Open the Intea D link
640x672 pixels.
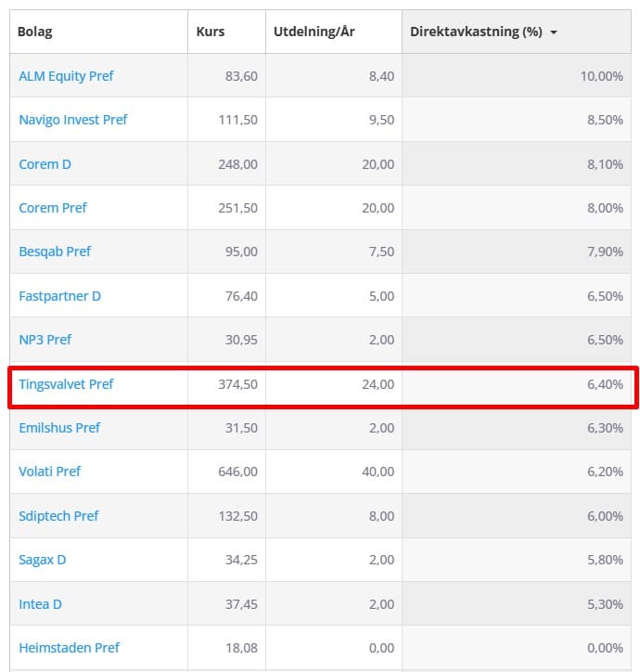41,604
